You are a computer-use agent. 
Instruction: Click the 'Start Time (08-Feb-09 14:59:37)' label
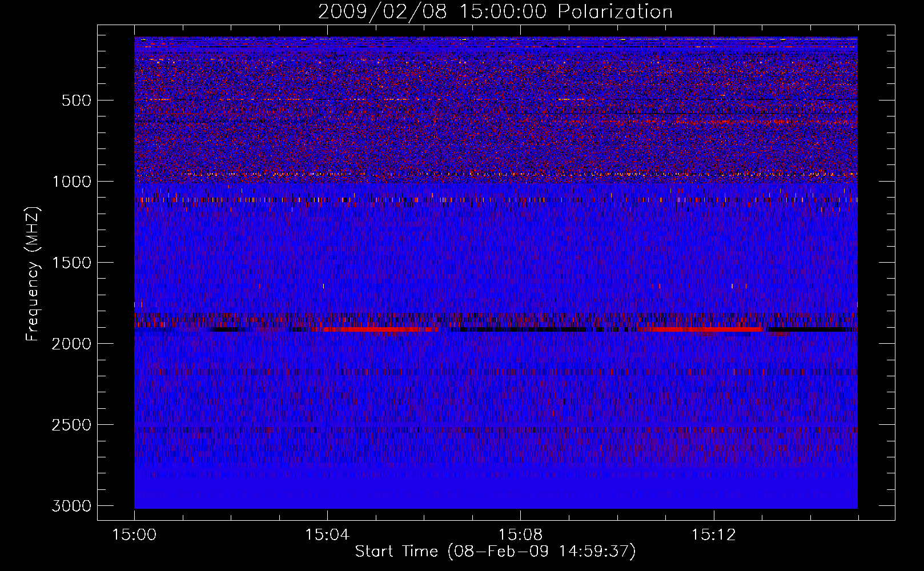(x=495, y=552)
